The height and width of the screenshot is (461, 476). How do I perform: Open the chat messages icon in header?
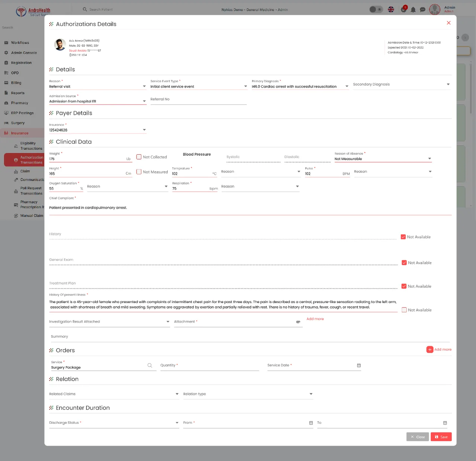(423, 10)
